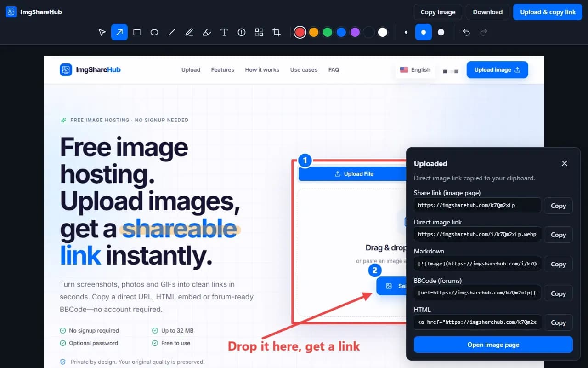Select the freehand Pen tool
The height and width of the screenshot is (368, 588).
tap(189, 32)
